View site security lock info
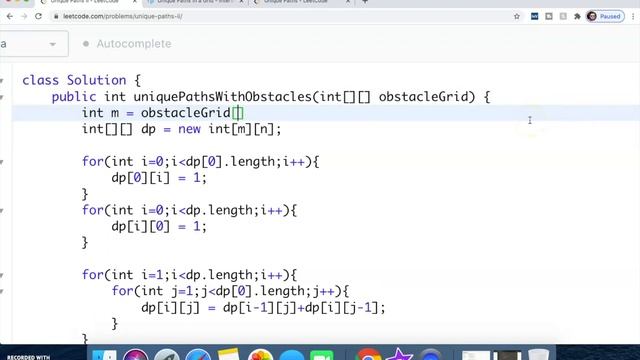This screenshot has height=360, width=640. click(56, 16)
